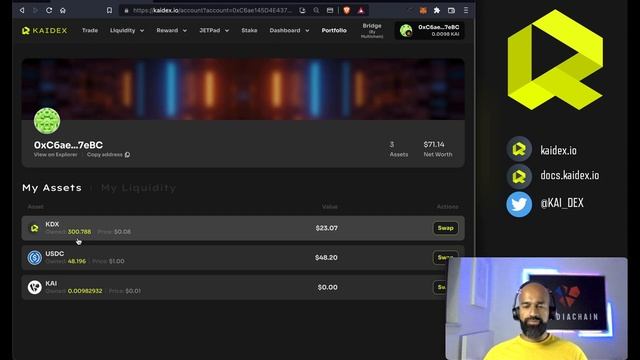
Task: Open the Bridge by Multichain link
Action: click(372, 30)
